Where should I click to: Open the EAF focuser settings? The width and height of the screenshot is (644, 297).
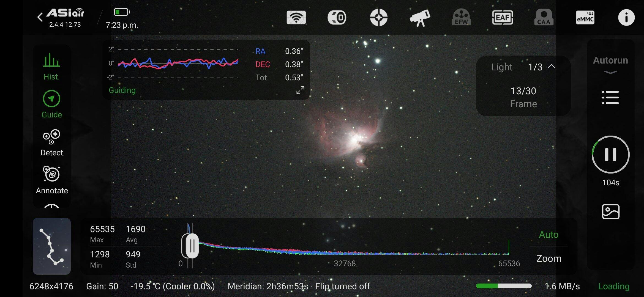pyautogui.click(x=503, y=18)
